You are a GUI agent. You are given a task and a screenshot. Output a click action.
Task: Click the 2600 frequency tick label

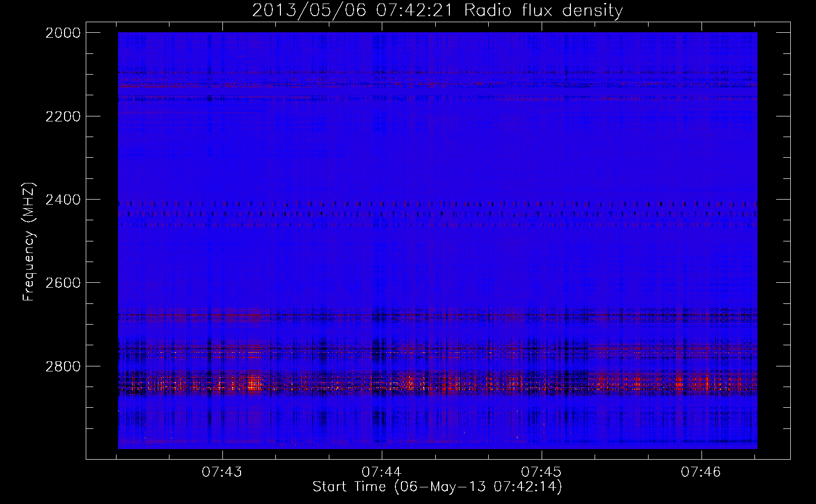point(63,283)
